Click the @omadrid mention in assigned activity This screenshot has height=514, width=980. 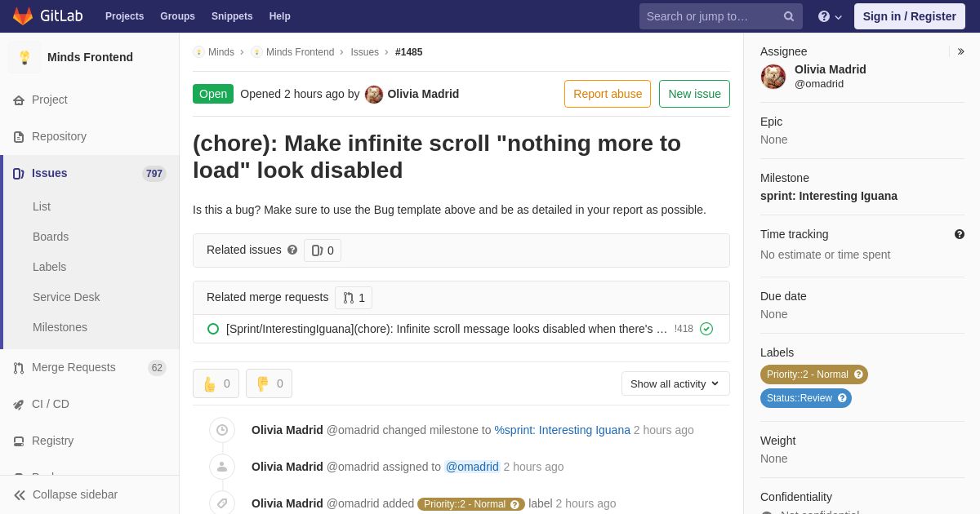coord(471,467)
